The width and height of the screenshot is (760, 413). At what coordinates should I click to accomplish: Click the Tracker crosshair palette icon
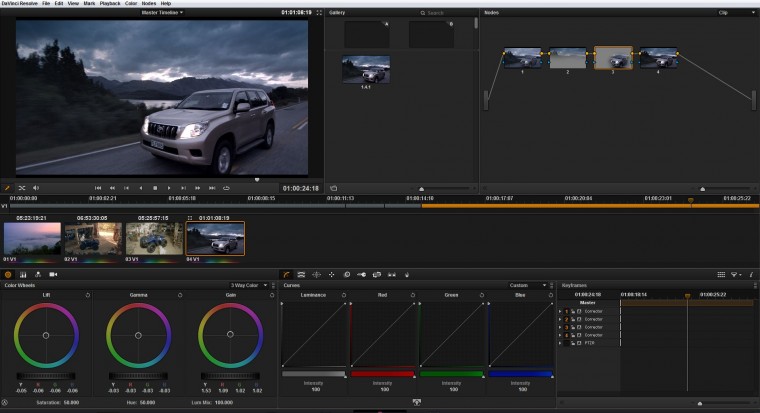(331, 274)
